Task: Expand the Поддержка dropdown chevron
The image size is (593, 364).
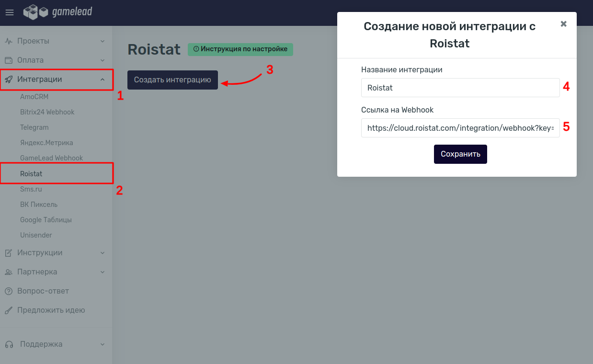Action: tap(103, 344)
